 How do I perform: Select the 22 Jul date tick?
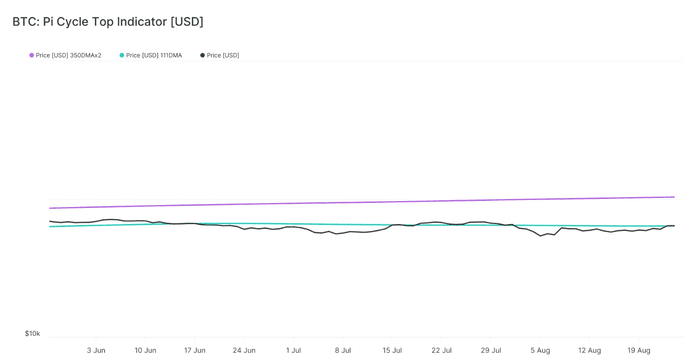pos(442,351)
